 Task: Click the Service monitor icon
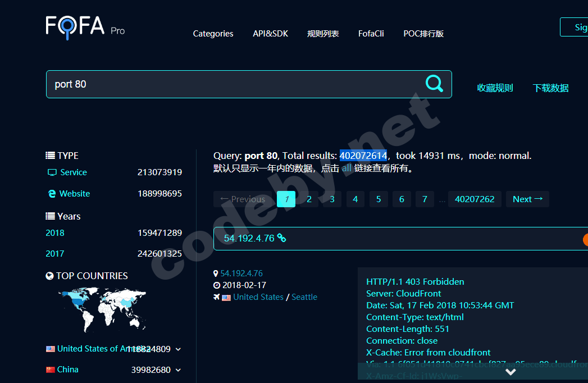(x=52, y=172)
